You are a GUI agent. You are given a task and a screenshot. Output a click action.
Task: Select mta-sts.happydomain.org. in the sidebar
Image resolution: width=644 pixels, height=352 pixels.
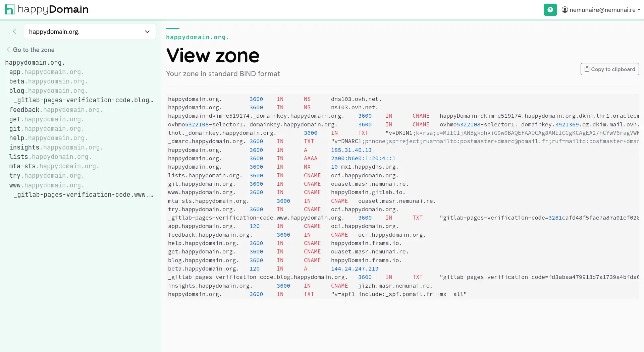tap(54, 166)
